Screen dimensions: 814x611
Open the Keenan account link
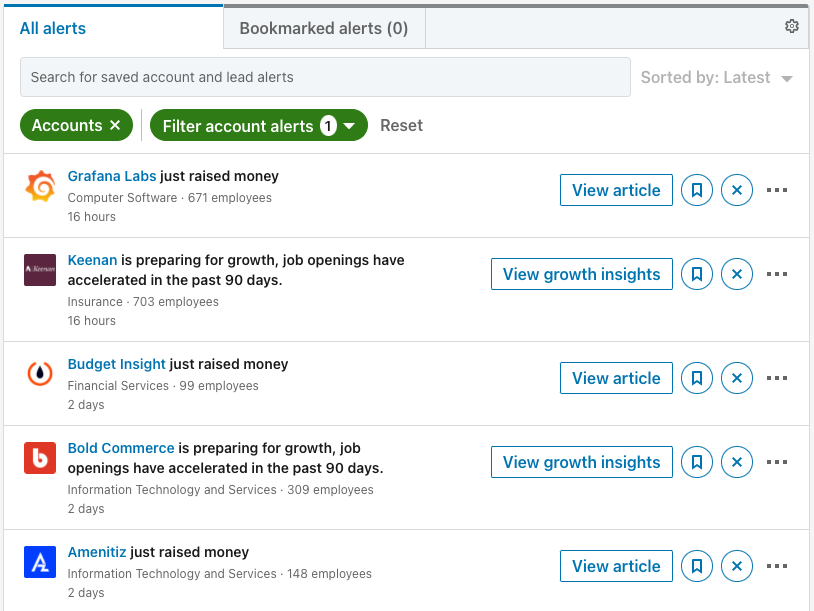click(92, 260)
